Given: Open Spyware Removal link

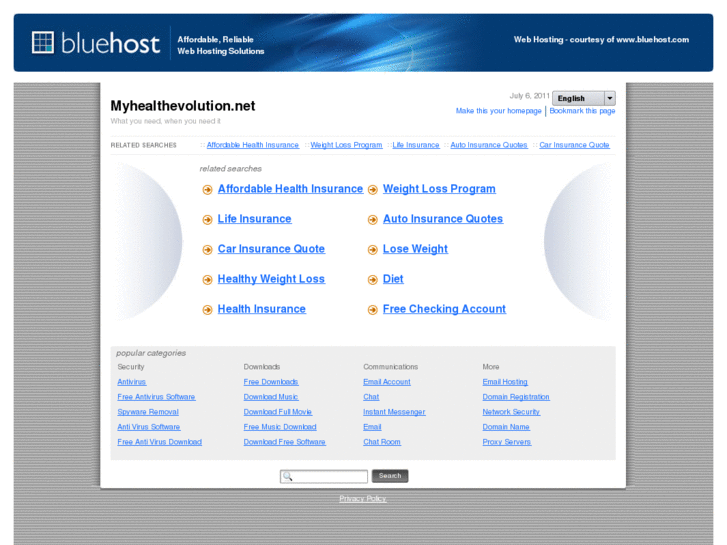Looking at the screenshot, I should click(148, 412).
